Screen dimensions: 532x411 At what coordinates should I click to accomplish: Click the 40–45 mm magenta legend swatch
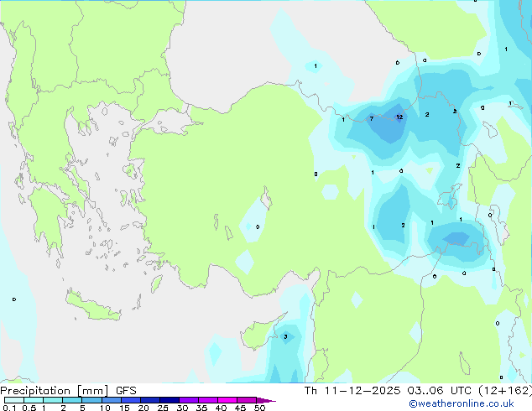227,400
